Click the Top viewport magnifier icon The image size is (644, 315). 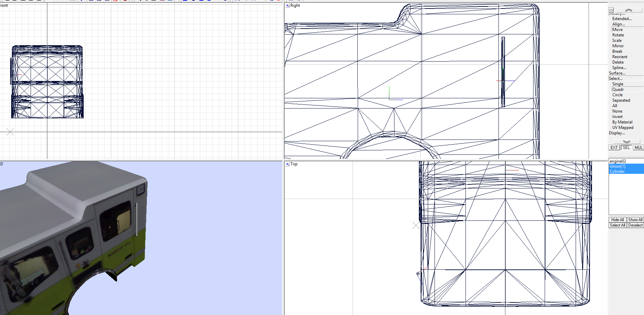pos(287,164)
